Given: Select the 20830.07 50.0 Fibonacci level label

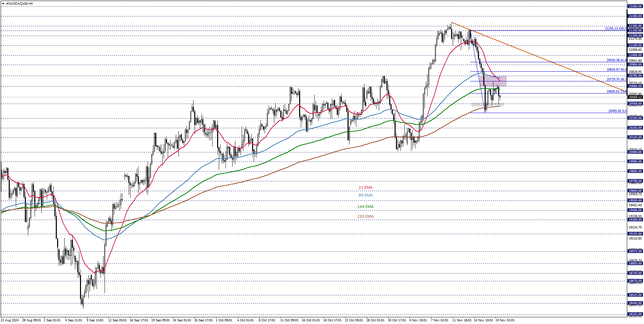Looking at the screenshot, I should point(616,70).
